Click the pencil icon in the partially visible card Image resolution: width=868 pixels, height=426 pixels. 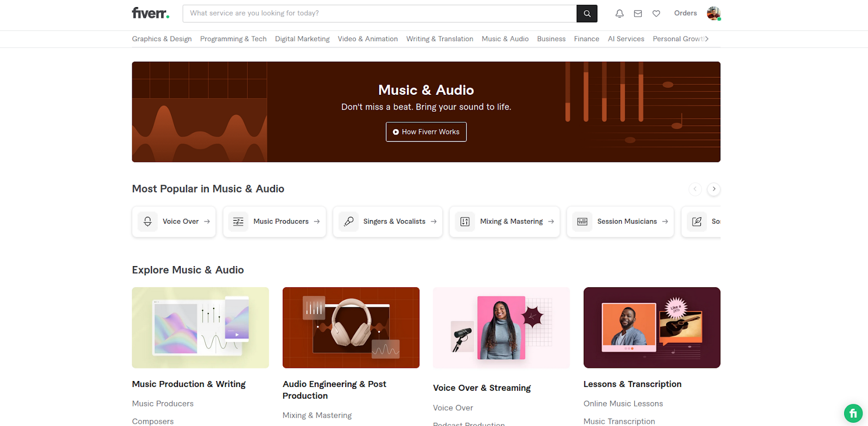(697, 222)
